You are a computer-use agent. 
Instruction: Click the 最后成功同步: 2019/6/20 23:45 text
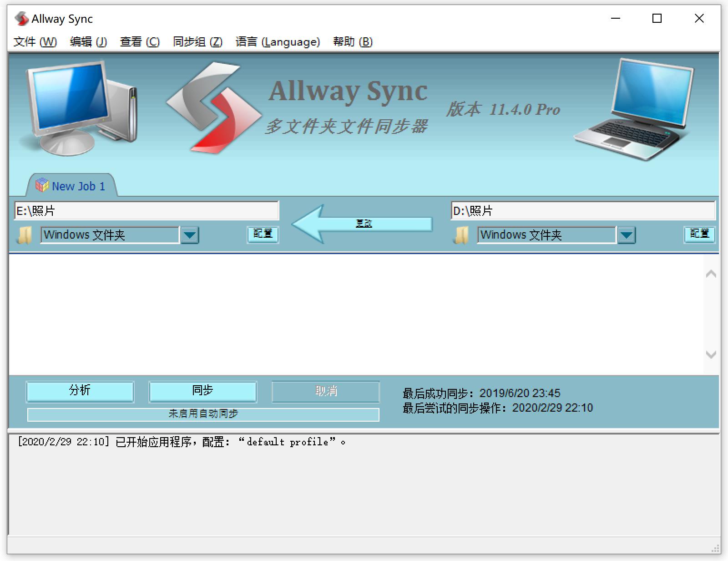(x=481, y=393)
